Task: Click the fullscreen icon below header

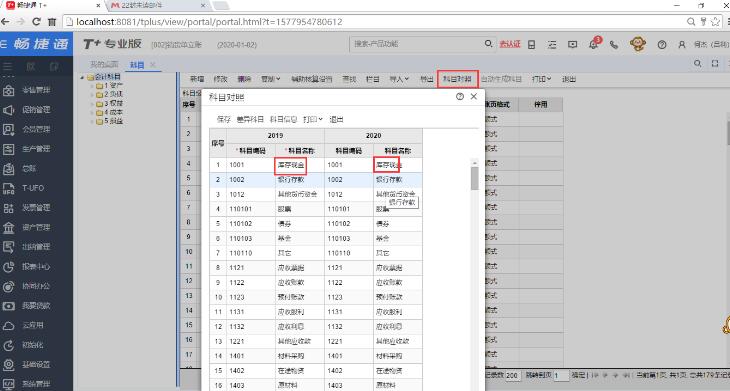Action: (715, 64)
